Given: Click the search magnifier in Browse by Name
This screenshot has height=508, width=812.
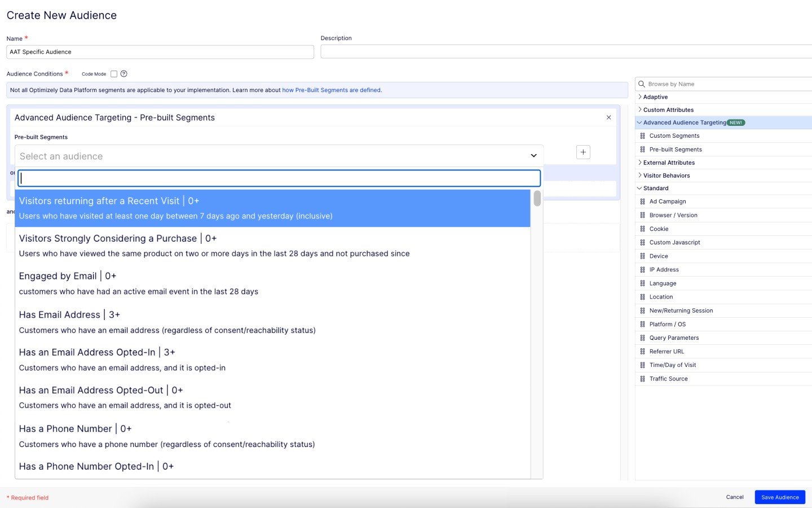Looking at the screenshot, I should (x=641, y=84).
